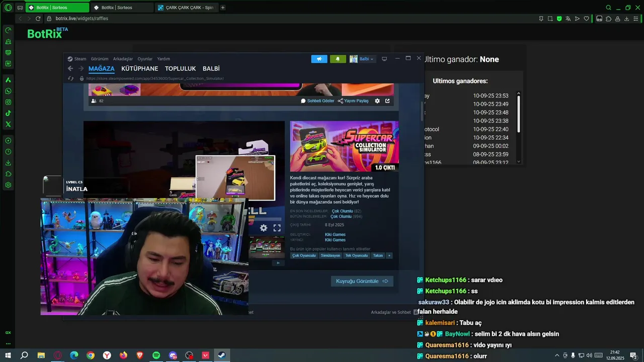Open a new browser tab

223,8
